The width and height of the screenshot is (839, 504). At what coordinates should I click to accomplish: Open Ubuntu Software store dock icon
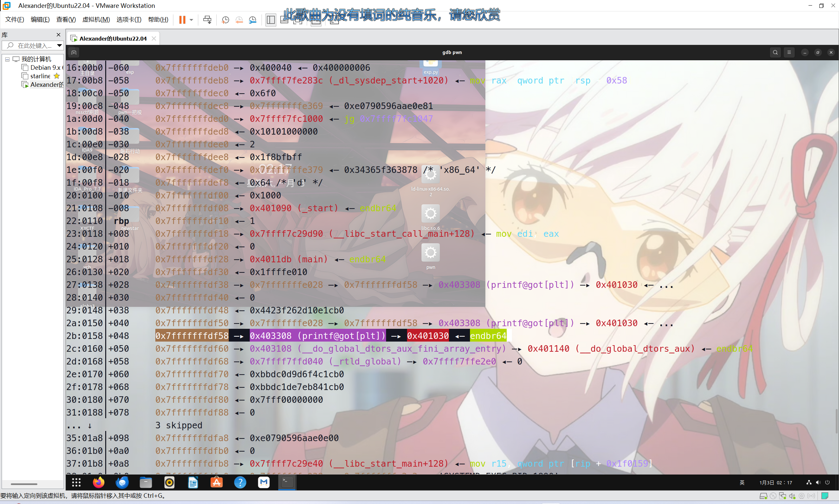coord(216,482)
